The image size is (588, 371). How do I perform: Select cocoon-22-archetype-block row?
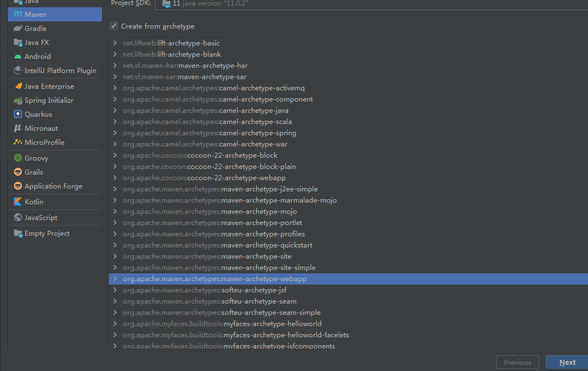349,155
